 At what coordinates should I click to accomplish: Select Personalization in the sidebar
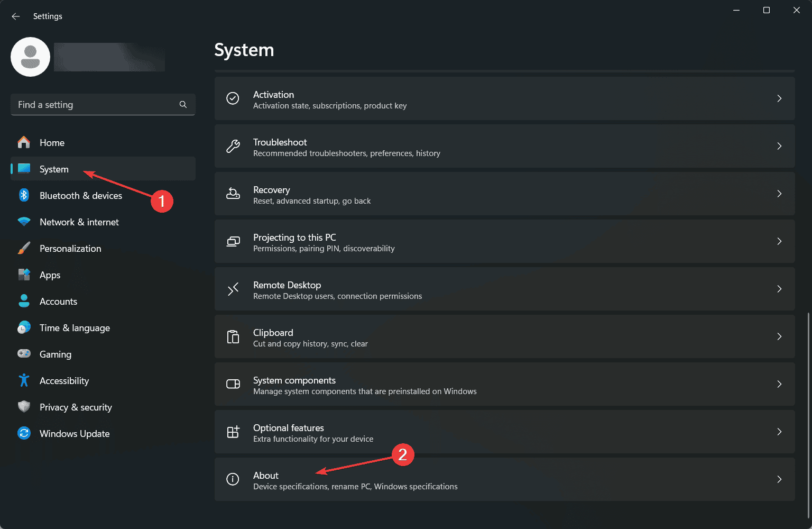[103, 249]
